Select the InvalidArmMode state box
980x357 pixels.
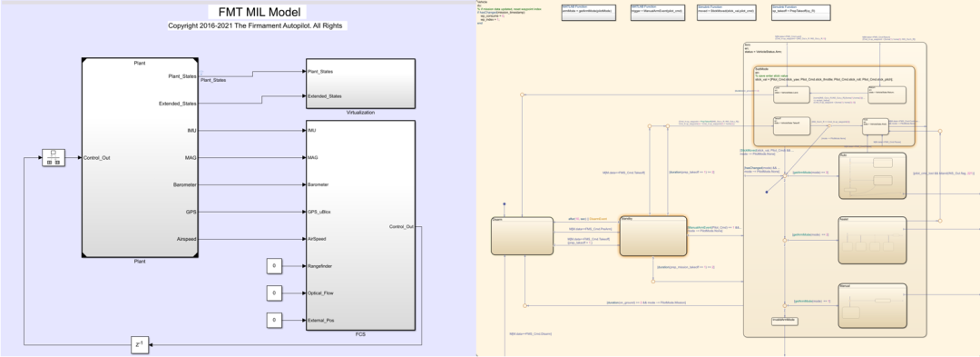786,321
